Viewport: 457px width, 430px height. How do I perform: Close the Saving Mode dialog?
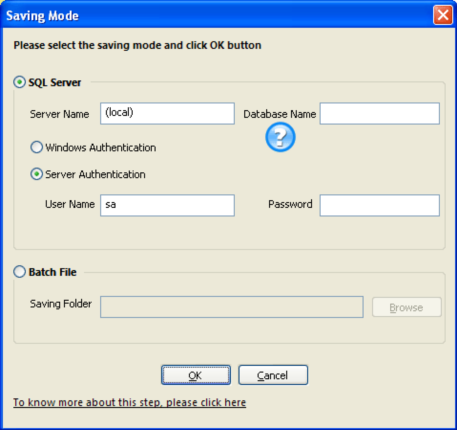pos(443,15)
